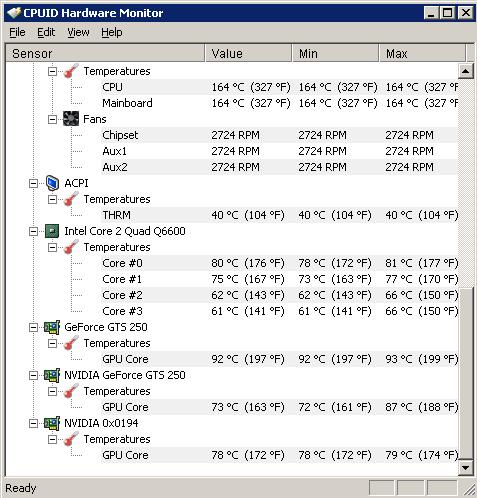This screenshot has width=477, height=498.
Task: Open the File menu
Action: (17, 32)
